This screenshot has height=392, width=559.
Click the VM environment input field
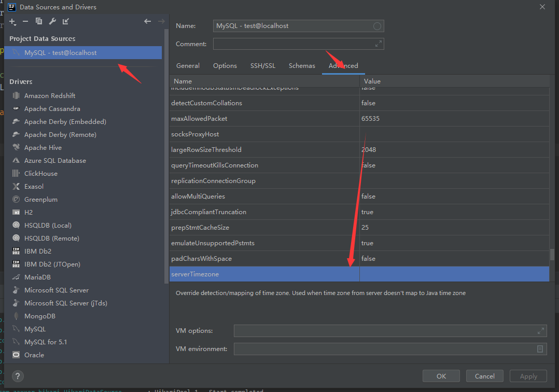[390, 349]
